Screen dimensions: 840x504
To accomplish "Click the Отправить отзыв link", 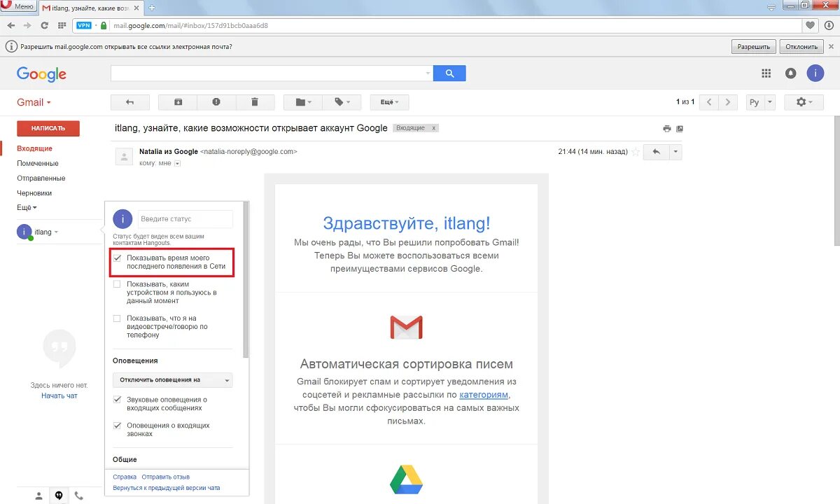I will [166, 477].
